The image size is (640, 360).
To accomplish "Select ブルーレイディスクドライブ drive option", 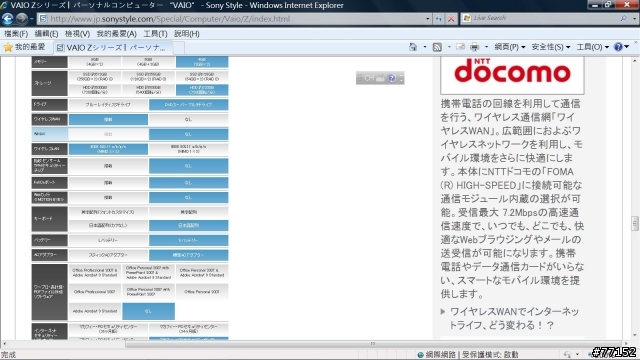I will click(x=108, y=104).
